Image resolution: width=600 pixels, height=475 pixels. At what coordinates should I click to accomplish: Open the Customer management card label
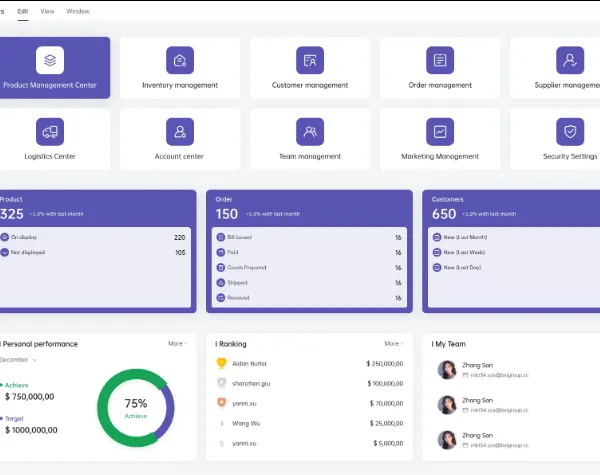click(x=310, y=85)
